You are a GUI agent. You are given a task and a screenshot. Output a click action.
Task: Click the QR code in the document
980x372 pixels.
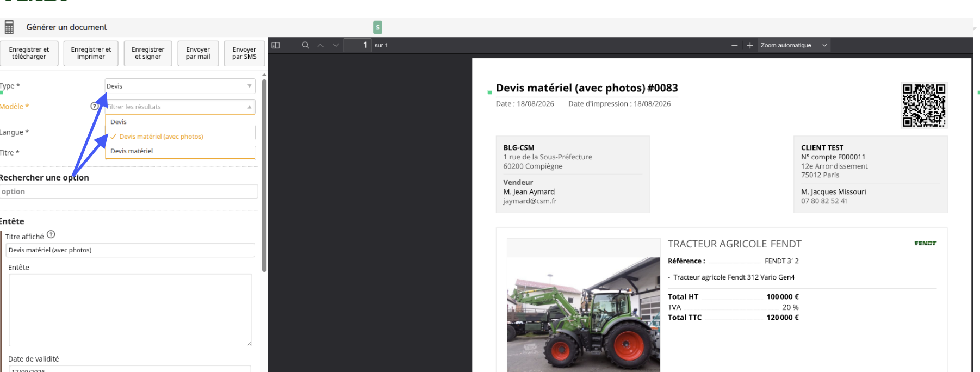(924, 105)
